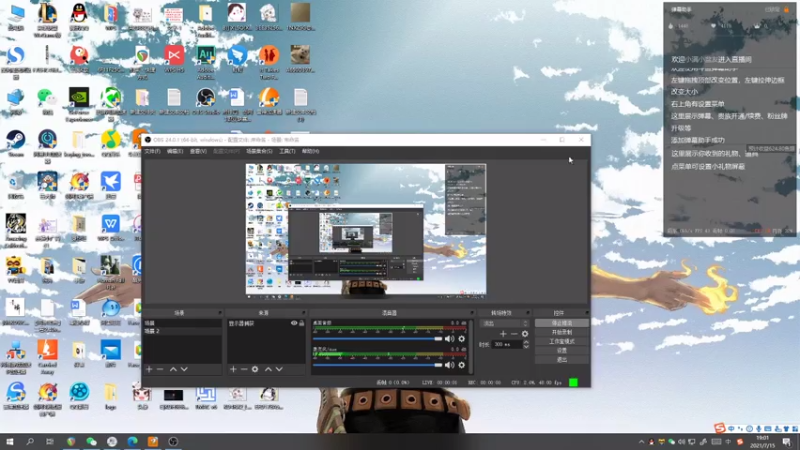Viewport: 800px width, 450px height.
Task: Open Microsoft Edge from the taskbar
Action: (132, 441)
